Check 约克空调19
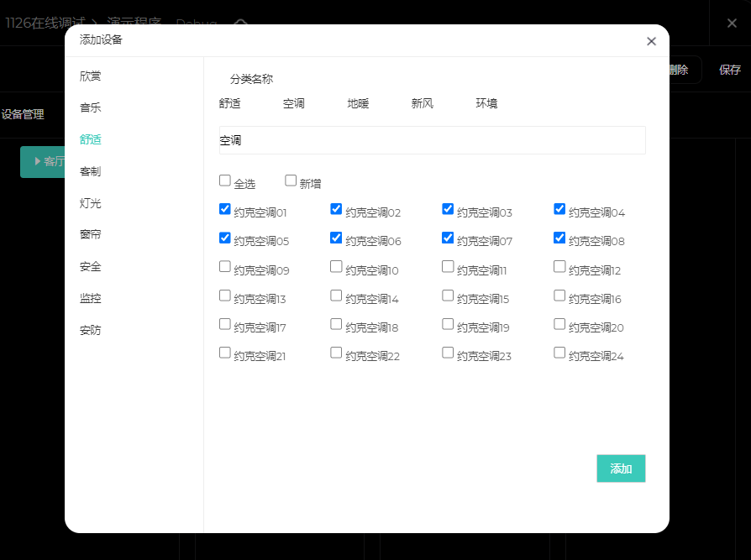This screenshot has height=560, width=751. tap(448, 325)
